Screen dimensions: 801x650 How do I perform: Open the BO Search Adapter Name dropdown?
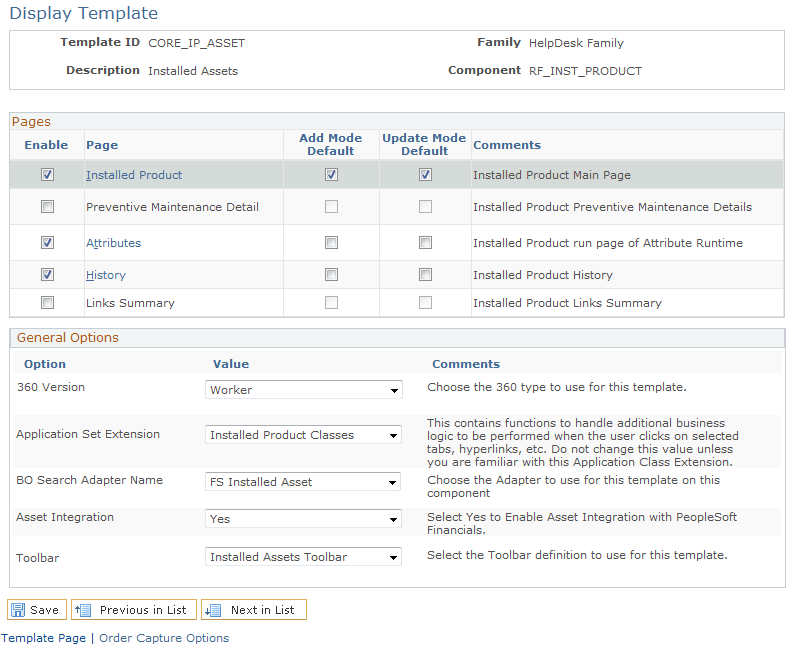303,481
